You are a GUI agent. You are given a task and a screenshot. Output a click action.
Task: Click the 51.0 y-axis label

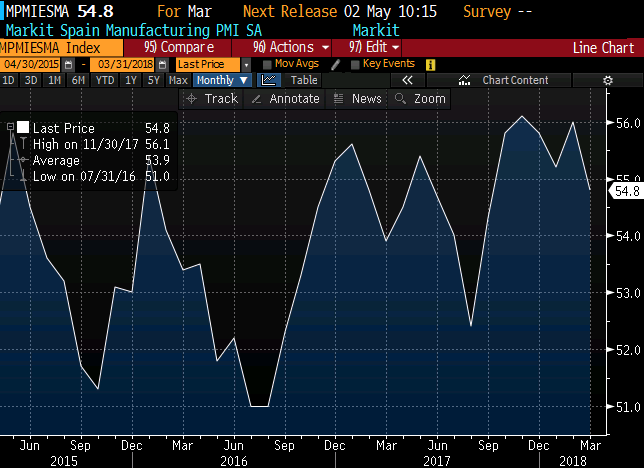pyautogui.click(x=628, y=407)
